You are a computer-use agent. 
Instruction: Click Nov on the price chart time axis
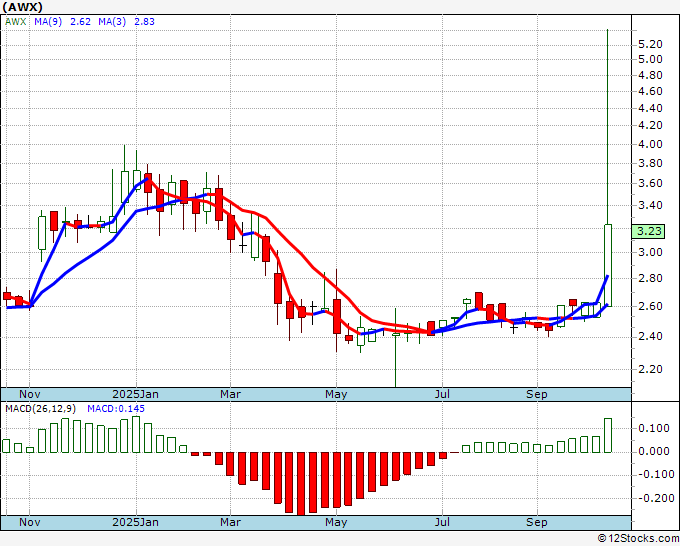tap(29, 394)
